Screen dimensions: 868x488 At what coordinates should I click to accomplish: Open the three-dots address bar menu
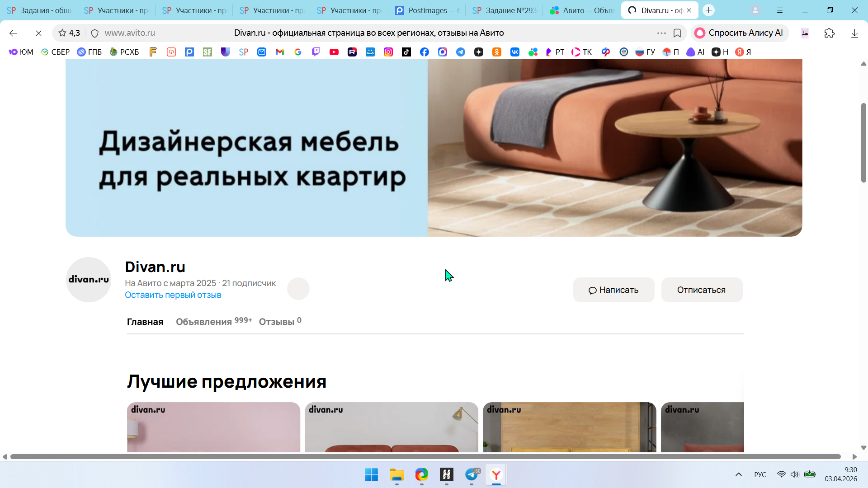[661, 33]
